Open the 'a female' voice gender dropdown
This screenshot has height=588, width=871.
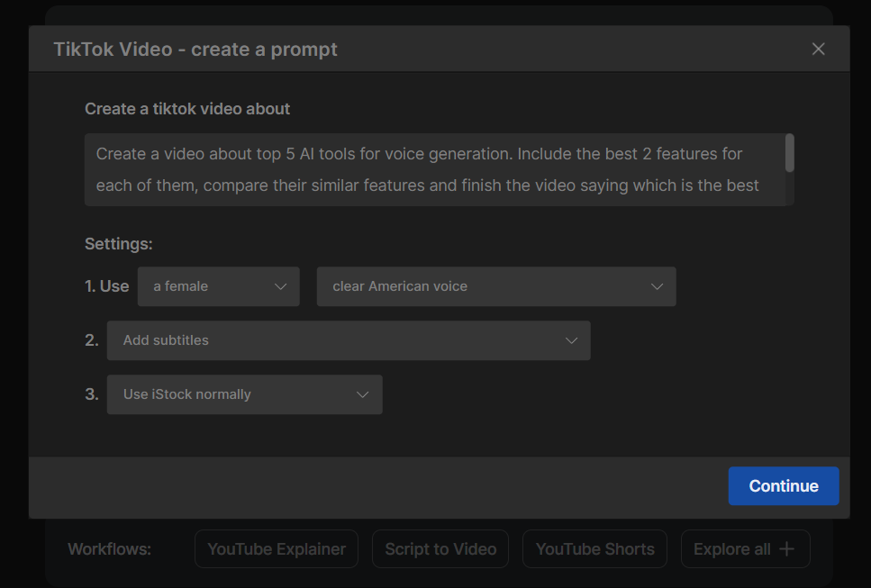tap(218, 286)
